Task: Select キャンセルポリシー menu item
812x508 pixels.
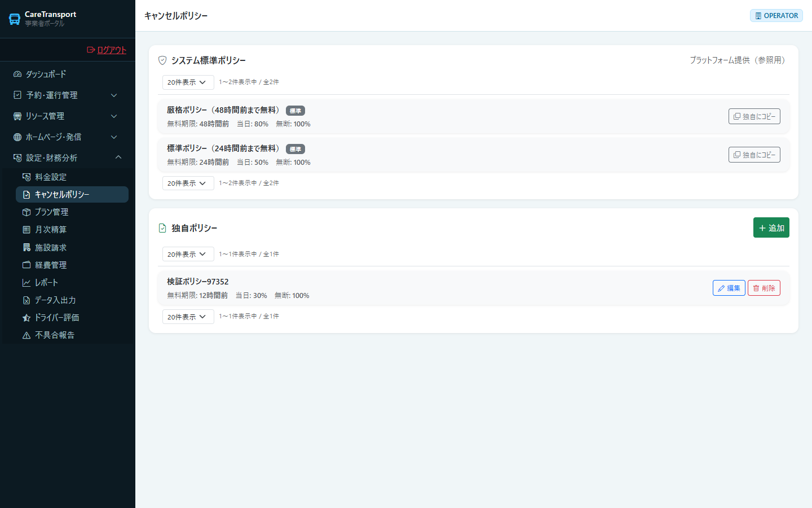Action: (72, 194)
